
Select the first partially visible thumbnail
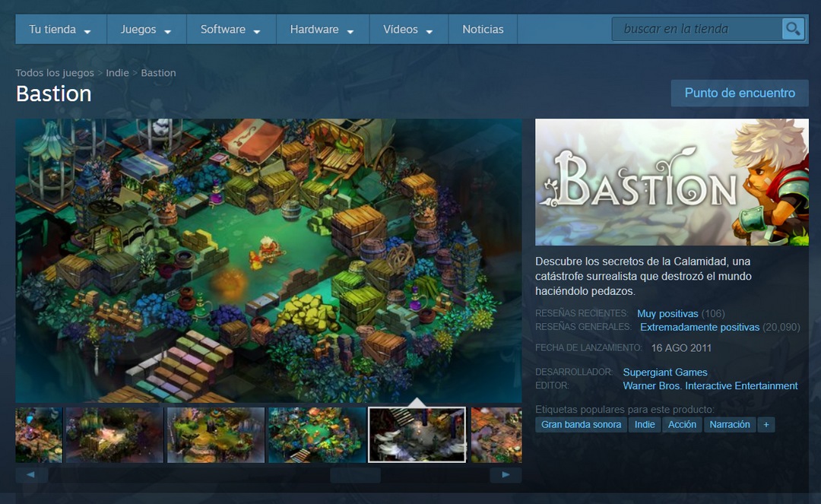point(39,435)
